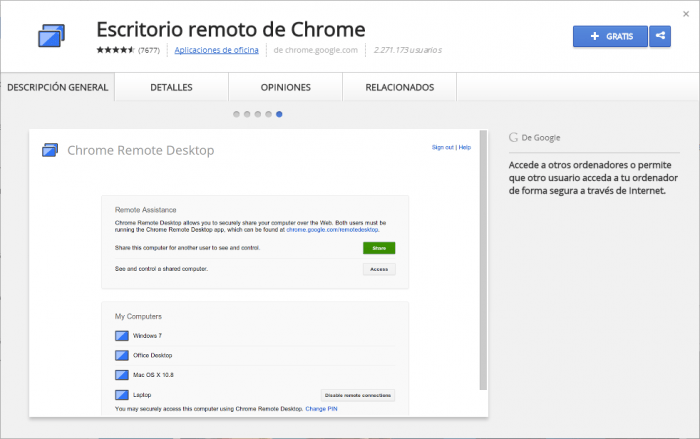Click the Remote Assistance heading
This screenshot has width=700, height=439.
tap(146, 210)
